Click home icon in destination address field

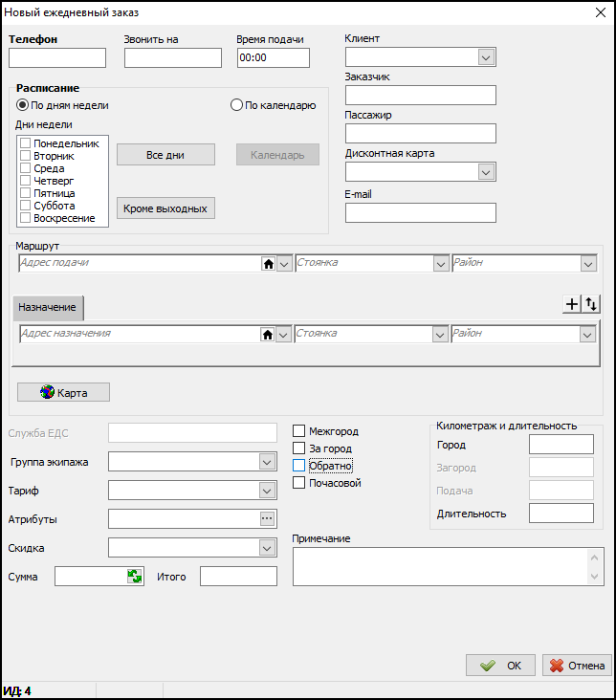click(x=268, y=335)
